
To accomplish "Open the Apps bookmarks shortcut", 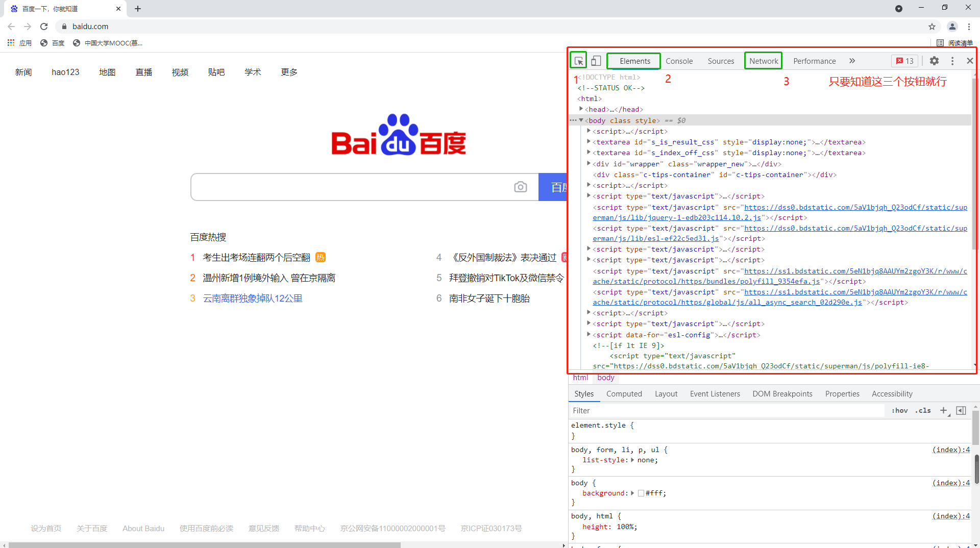I will pyautogui.click(x=19, y=43).
